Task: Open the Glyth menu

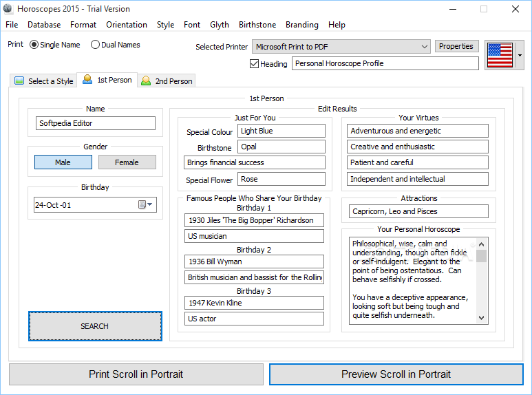Action: point(220,25)
